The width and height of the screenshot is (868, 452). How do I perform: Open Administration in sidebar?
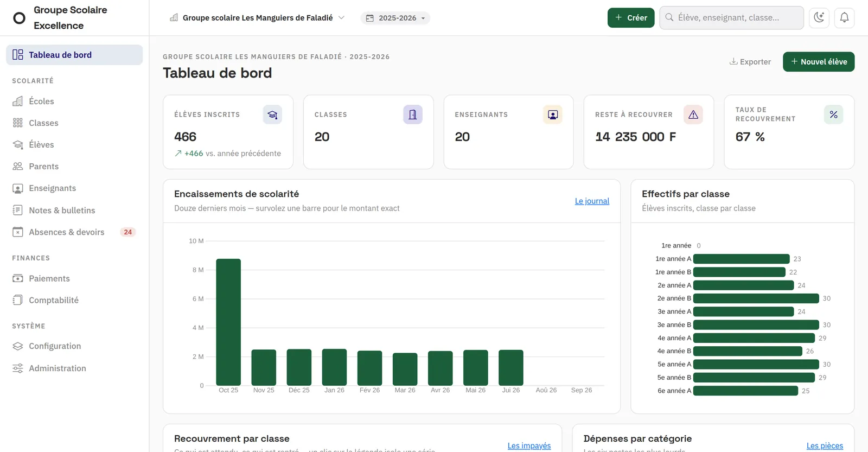click(74, 368)
